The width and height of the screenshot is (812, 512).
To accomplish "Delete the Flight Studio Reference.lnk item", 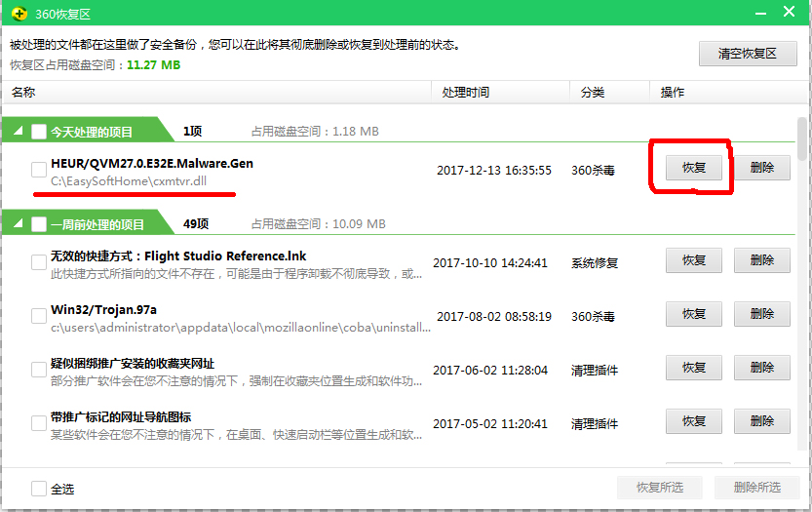I will coord(761,260).
